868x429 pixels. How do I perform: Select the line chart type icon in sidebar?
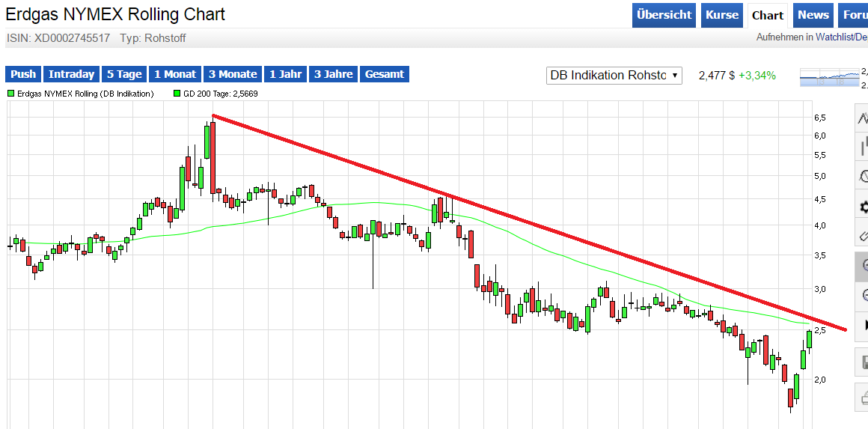(862, 118)
